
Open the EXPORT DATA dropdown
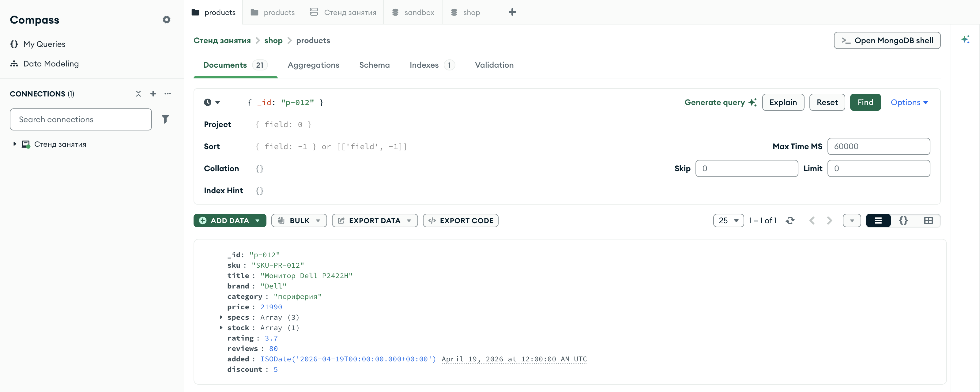[x=375, y=221]
